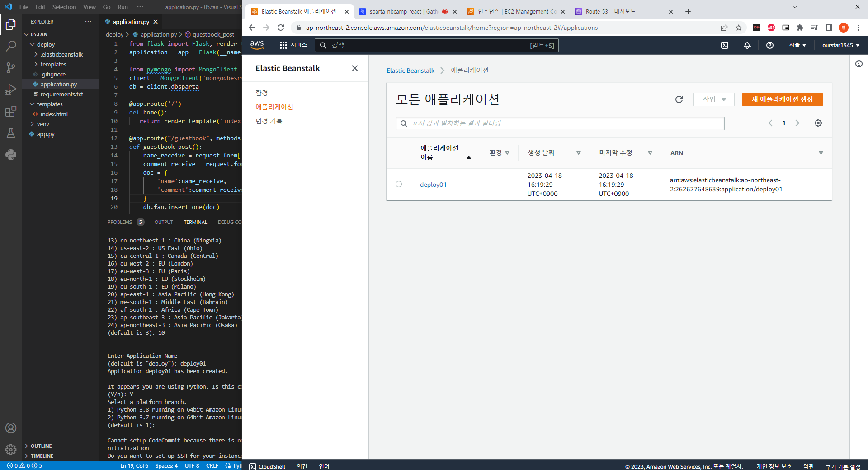The height and width of the screenshot is (470, 868).
Task: Open CloudShell from the footer
Action: pos(267,466)
